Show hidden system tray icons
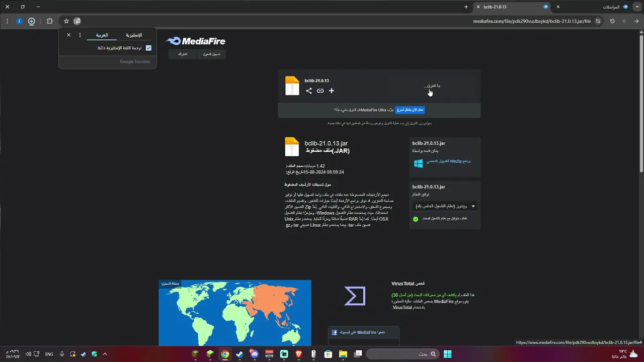 (105, 354)
